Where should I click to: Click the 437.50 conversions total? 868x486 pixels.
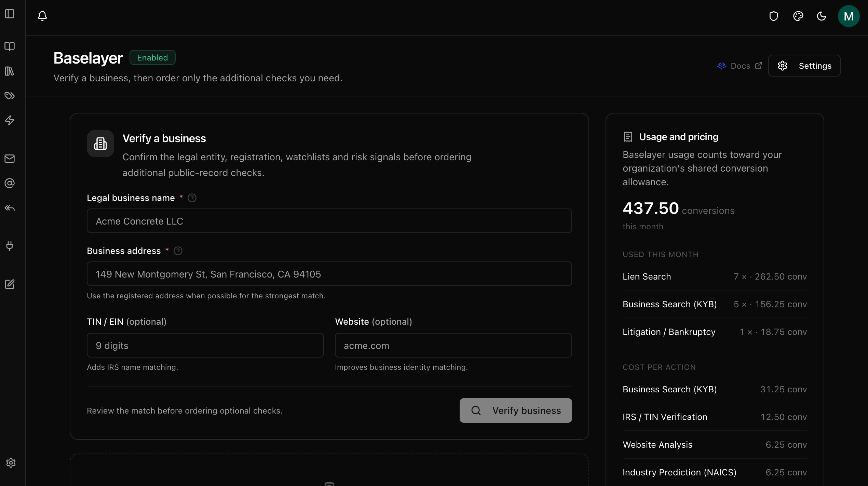tap(678, 208)
